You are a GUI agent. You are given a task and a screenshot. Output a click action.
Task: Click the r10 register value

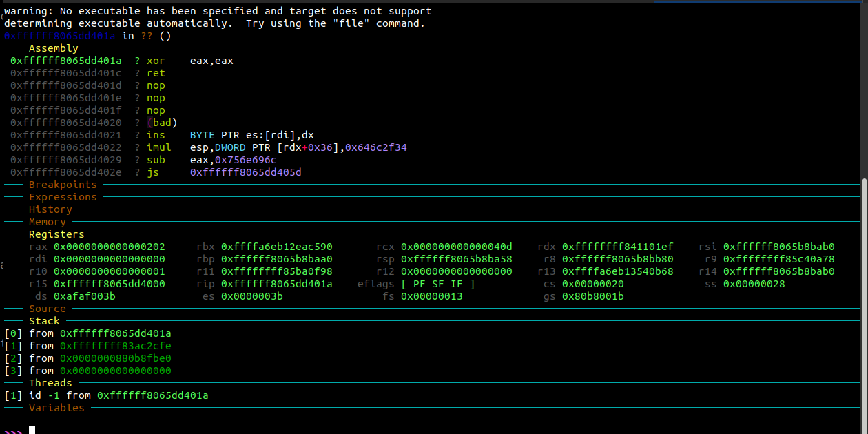coord(110,271)
